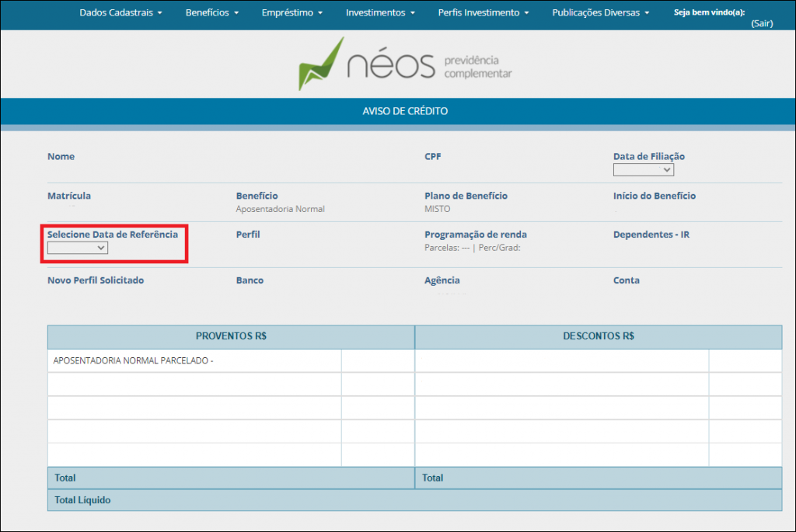This screenshot has height=532, width=796.
Task: Click the PROVENTOS R$ column header
Action: [x=231, y=336]
